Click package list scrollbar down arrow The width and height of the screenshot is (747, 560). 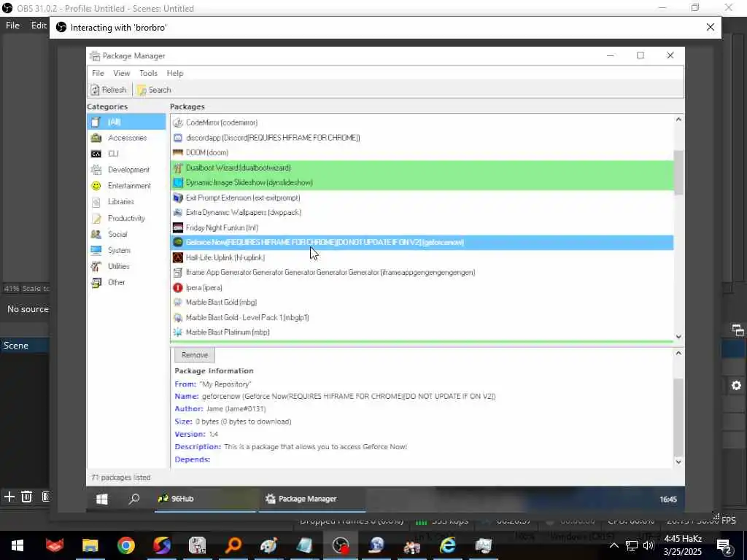point(678,337)
